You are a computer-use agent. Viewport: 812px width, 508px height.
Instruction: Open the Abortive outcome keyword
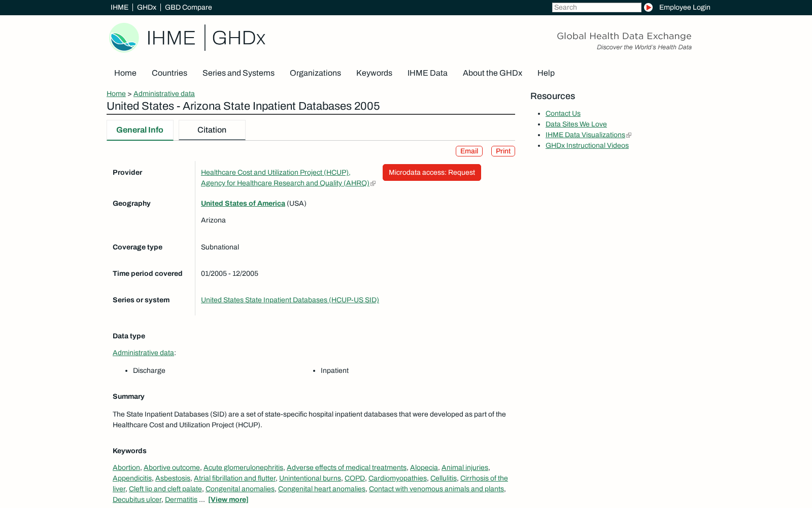coord(172,468)
